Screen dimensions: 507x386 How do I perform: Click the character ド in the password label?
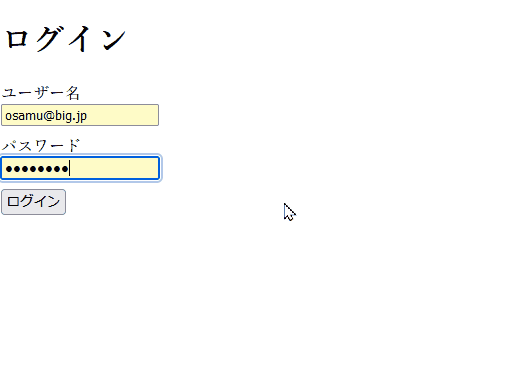[73, 146]
